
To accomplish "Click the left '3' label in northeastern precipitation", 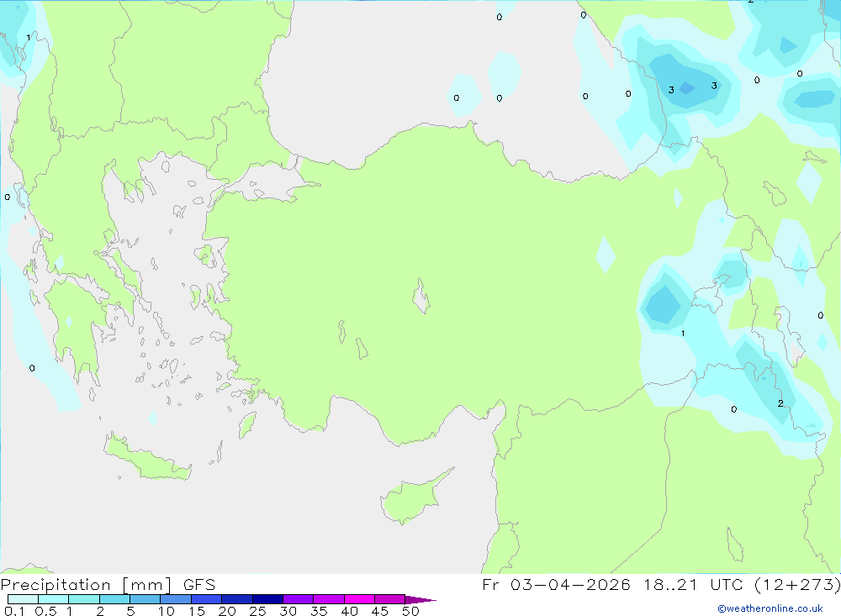I will coord(671,90).
